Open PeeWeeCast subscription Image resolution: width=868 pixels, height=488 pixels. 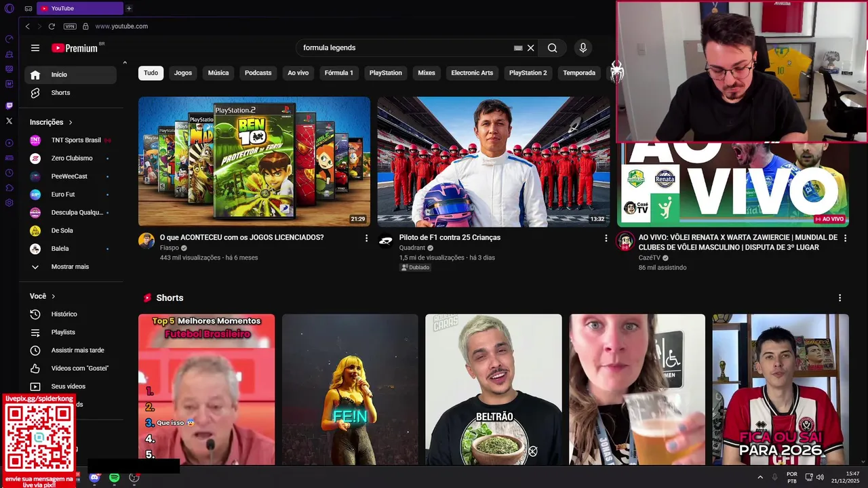tap(71, 176)
